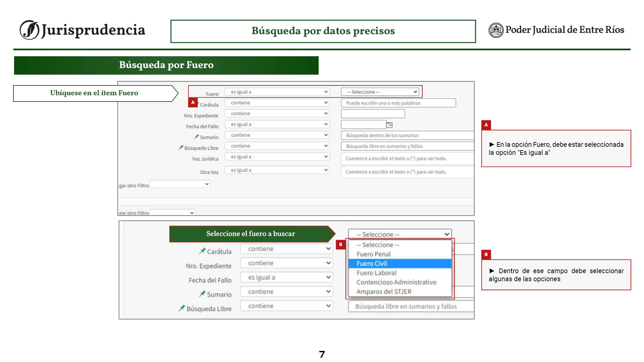
Task: Click the expanded '-- Seleccione --' combo box header
Action: (400, 234)
